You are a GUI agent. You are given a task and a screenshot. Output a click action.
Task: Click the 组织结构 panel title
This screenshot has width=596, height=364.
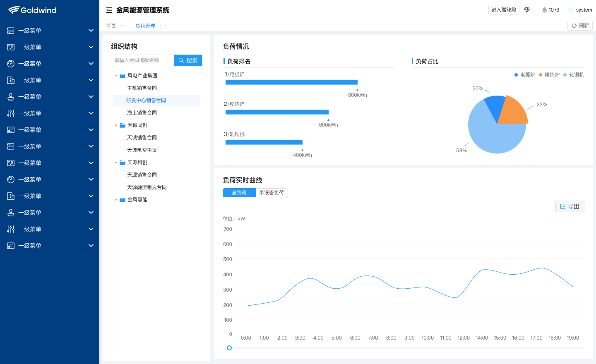click(x=124, y=46)
